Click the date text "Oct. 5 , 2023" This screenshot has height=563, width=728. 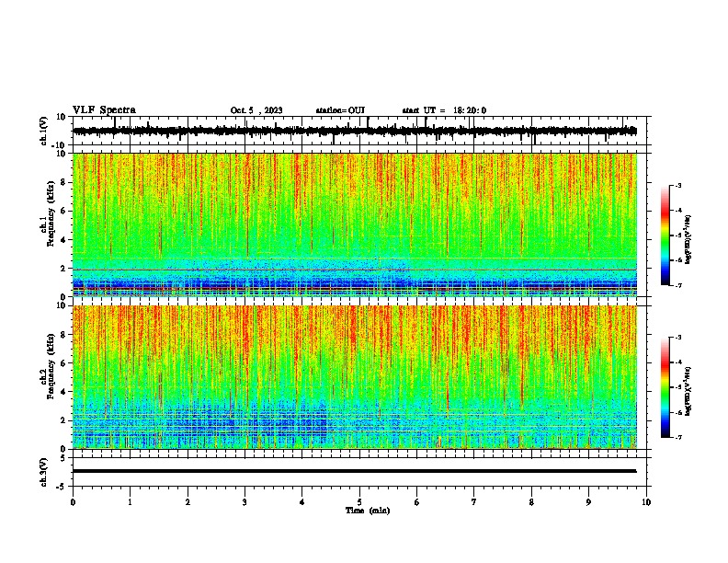(x=256, y=110)
